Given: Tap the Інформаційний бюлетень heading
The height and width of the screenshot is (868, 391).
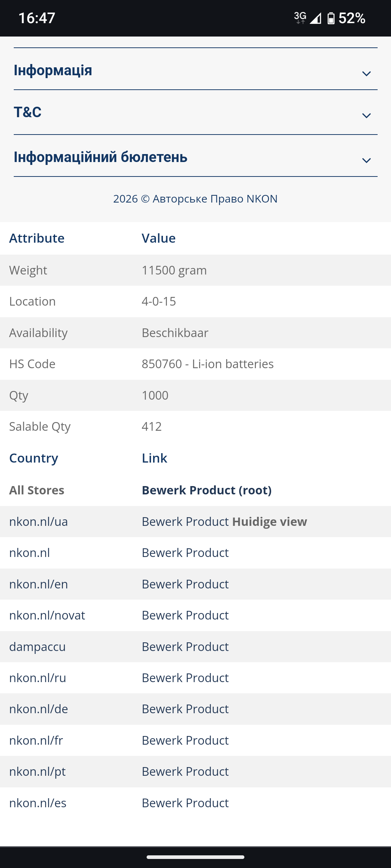Looking at the screenshot, I should coord(101,157).
